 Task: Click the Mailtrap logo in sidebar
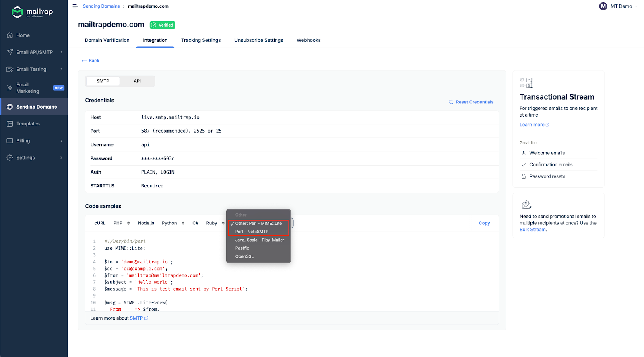click(x=32, y=12)
